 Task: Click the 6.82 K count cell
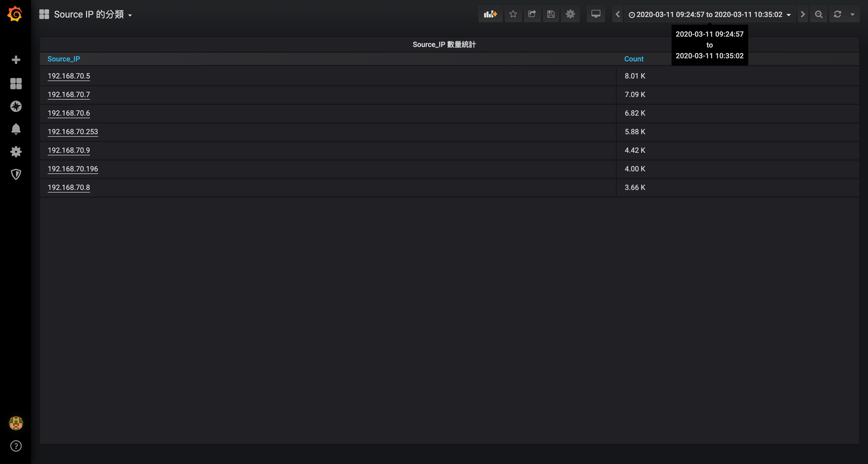pyautogui.click(x=738, y=113)
